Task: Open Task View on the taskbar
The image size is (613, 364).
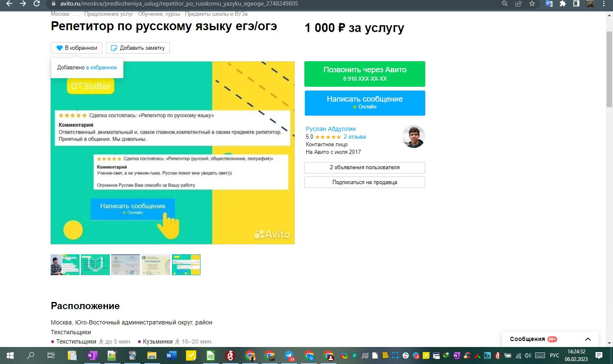Action: coord(51,355)
